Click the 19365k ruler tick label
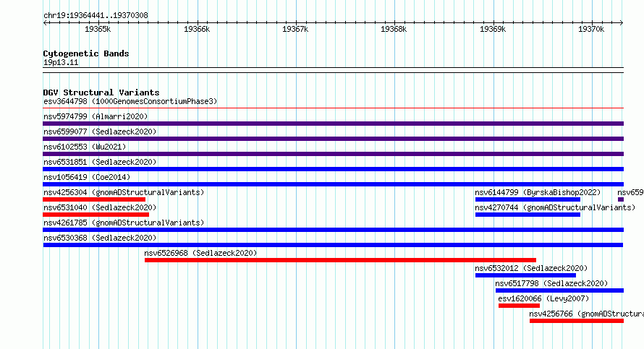Screen dimensions: 644x349 (x=98, y=29)
